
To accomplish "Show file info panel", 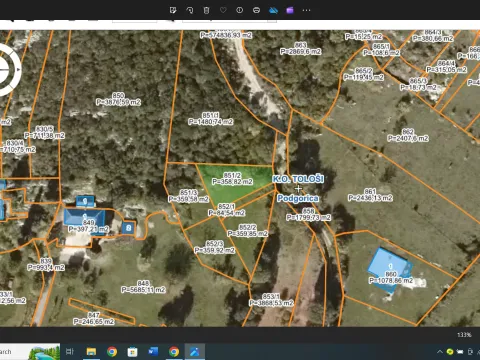I will pos(239,10).
